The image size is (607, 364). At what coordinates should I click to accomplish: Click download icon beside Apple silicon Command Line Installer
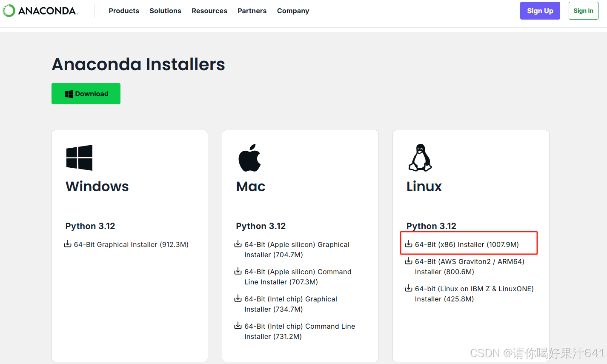(238, 271)
